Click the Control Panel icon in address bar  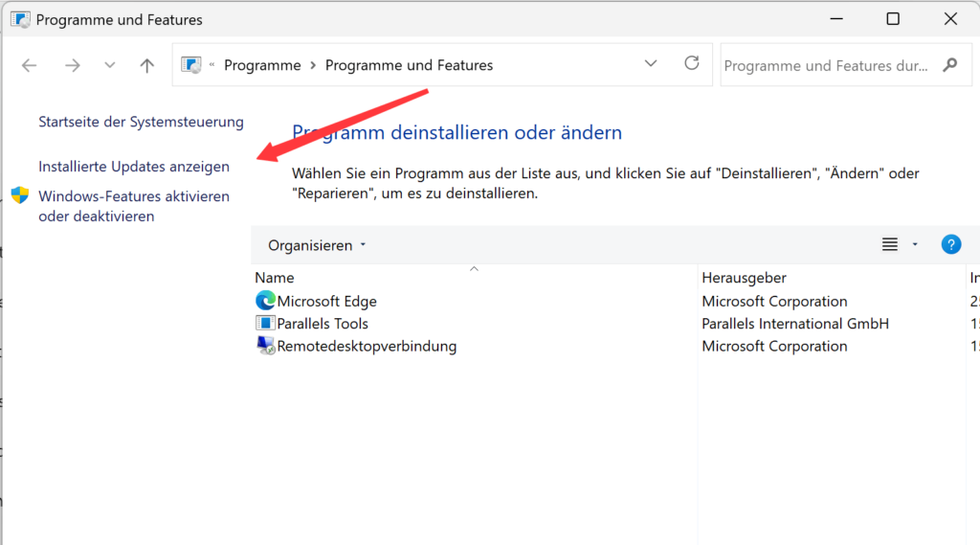[191, 64]
